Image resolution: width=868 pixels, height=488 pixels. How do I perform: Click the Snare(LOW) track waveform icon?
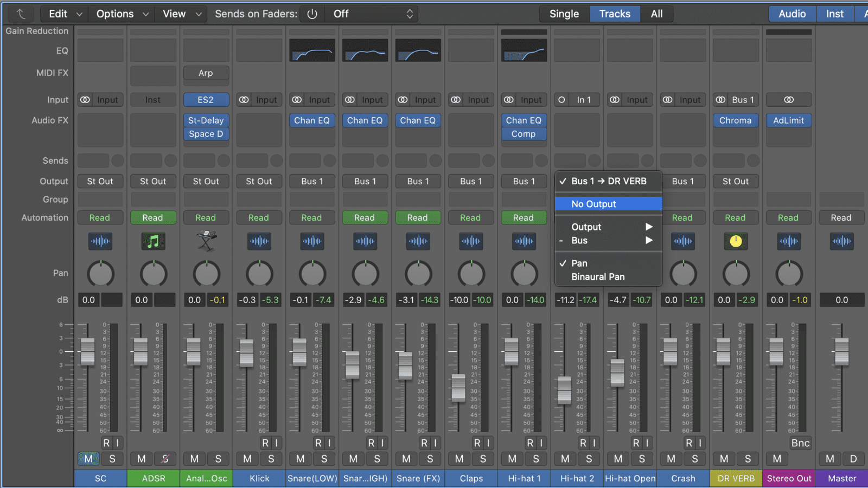tap(312, 241)
